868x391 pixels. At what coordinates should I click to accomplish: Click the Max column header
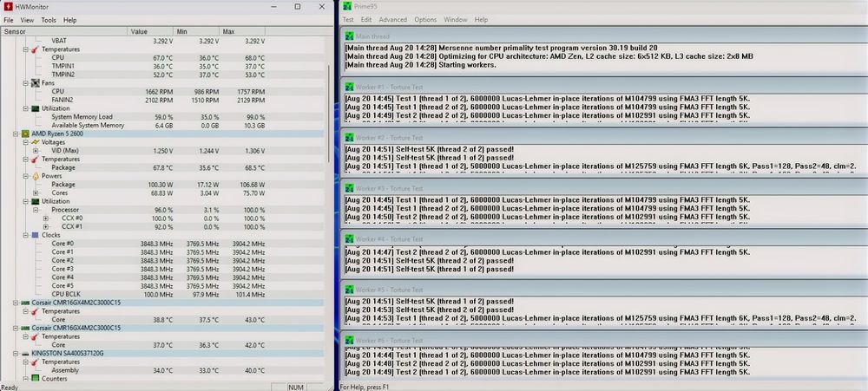point(242,31)
